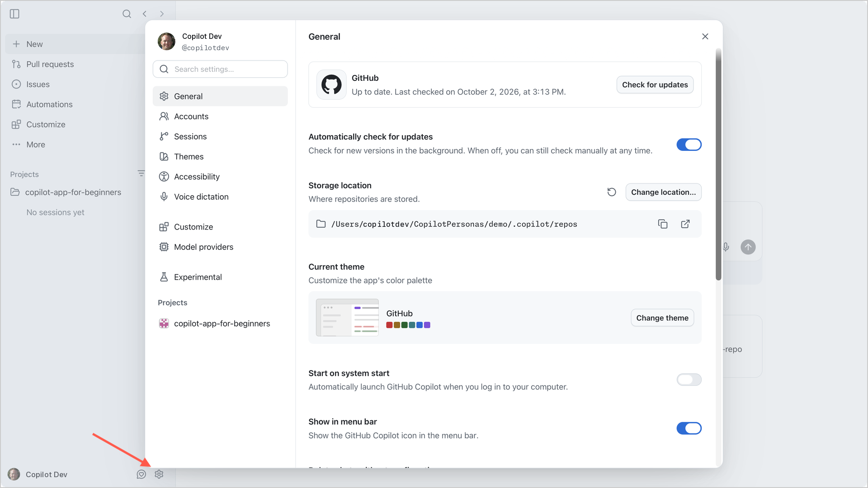Click the settings gear in bottom bar
868x488 pixels.
[x=159, y=474]
